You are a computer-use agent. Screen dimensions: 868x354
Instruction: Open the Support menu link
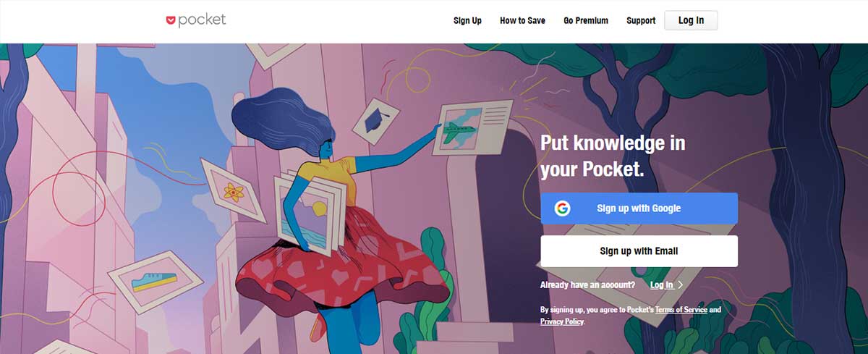coord(641,20)
